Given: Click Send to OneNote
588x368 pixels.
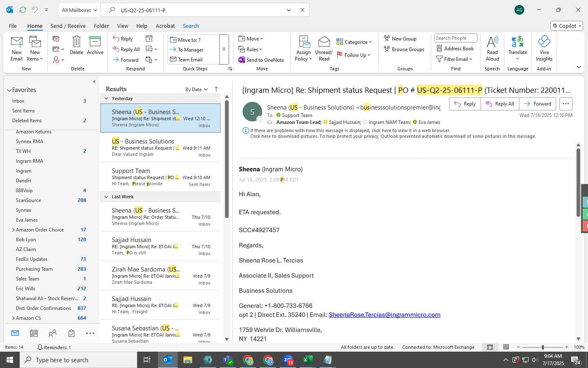Looking at the screenshot, I should tap(261, 60).
